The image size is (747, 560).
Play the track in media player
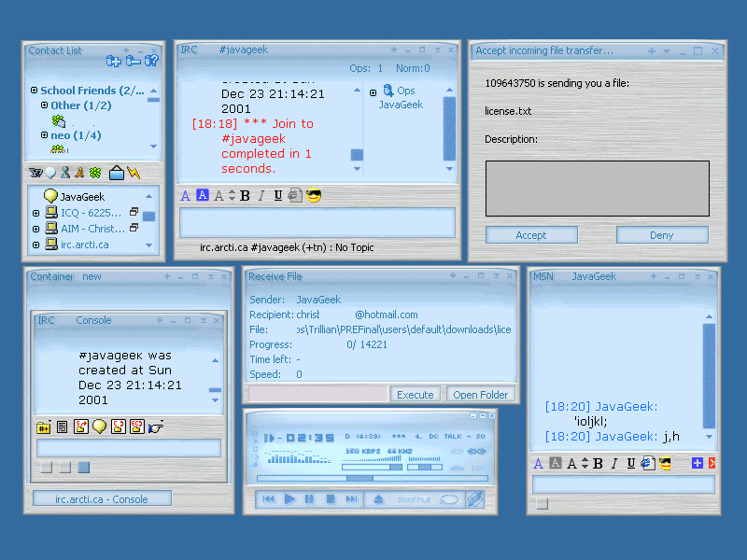(x=289, y=499)
